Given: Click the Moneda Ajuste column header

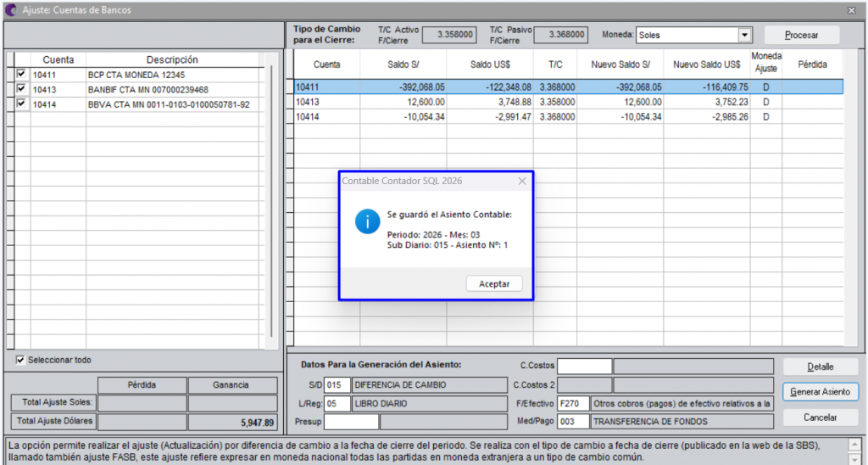Looking at the screenshot, I should point(766,63).
